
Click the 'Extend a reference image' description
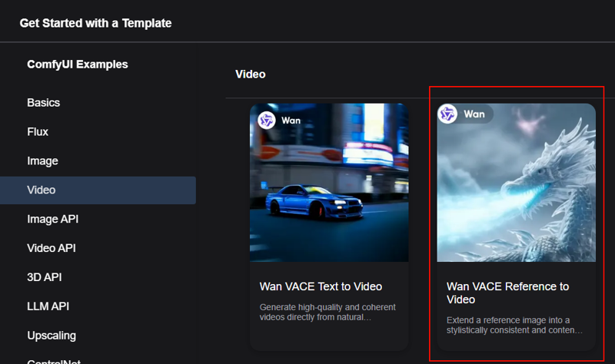click(514, 325)
